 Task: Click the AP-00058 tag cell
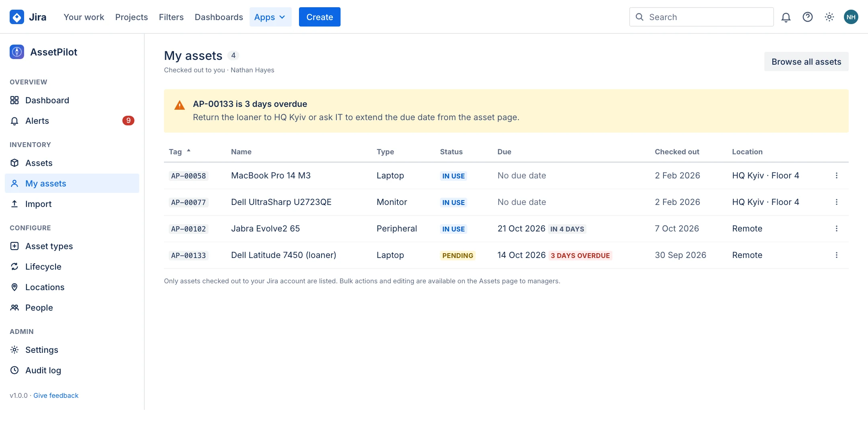pos(188,176)
